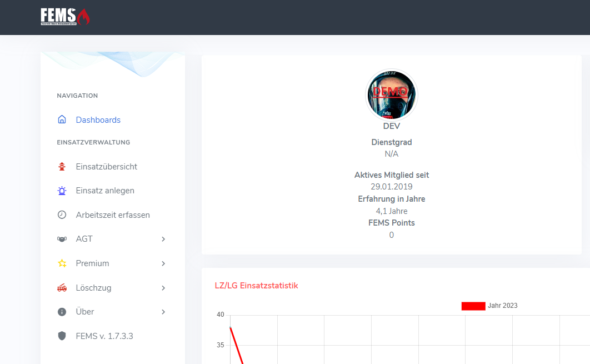Click the Einsatzübersicht hydrant icon
This screenshot has width=590, height=364.
pyautogui.click(x=62, y=166)
